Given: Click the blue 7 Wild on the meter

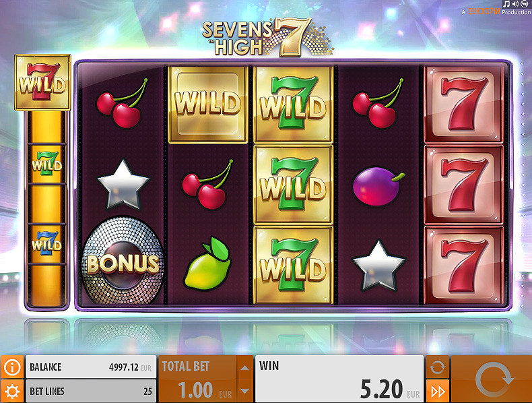Looking at the screenshot, I should coord(46,243).
